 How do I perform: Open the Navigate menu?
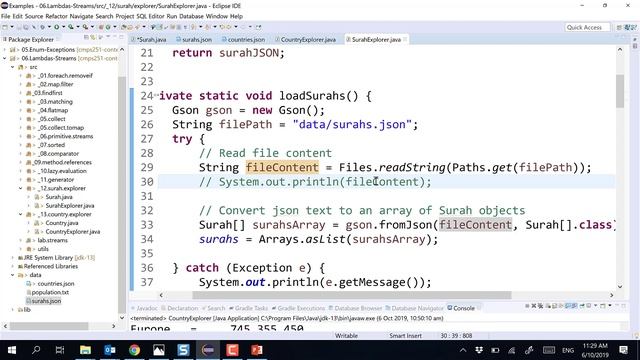click(x=81, y=16)
